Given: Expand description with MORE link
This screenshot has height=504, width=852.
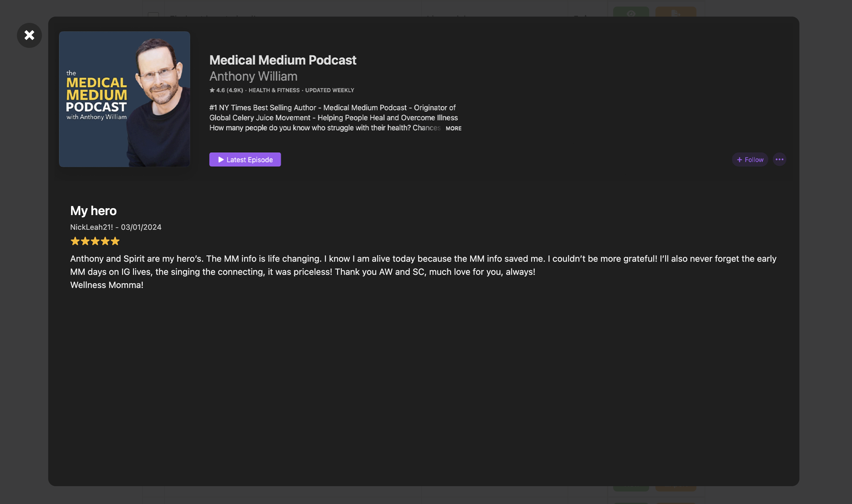Looking at the screenshot, I should [453, 128].
